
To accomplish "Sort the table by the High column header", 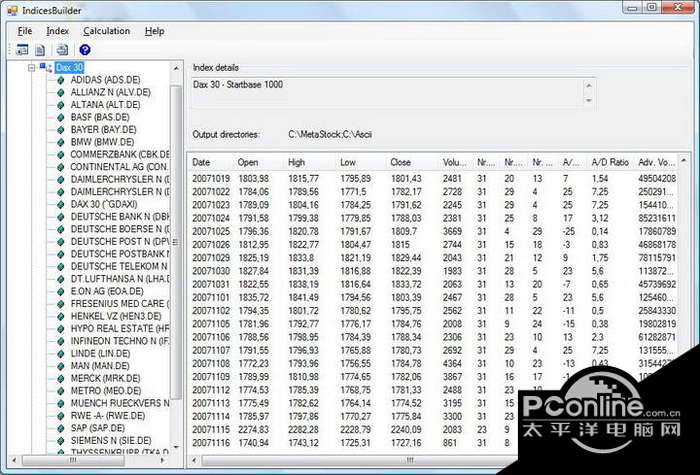I will (x=309, y=162).
